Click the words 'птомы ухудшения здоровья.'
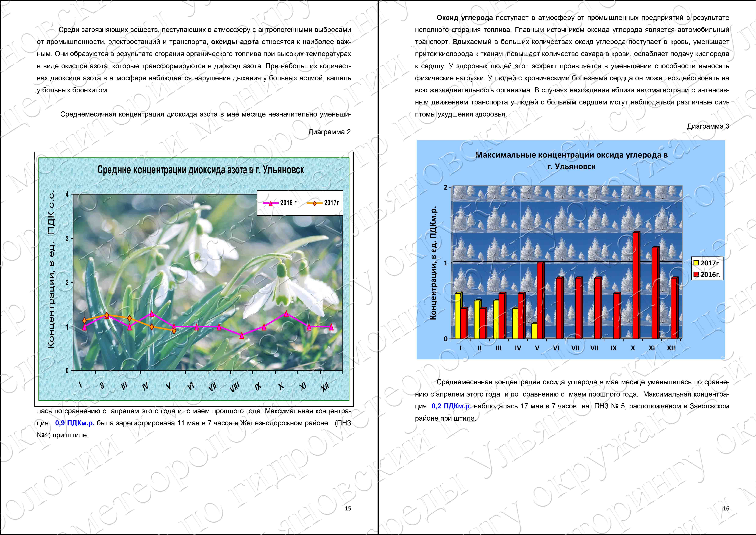 coord(461,114)
